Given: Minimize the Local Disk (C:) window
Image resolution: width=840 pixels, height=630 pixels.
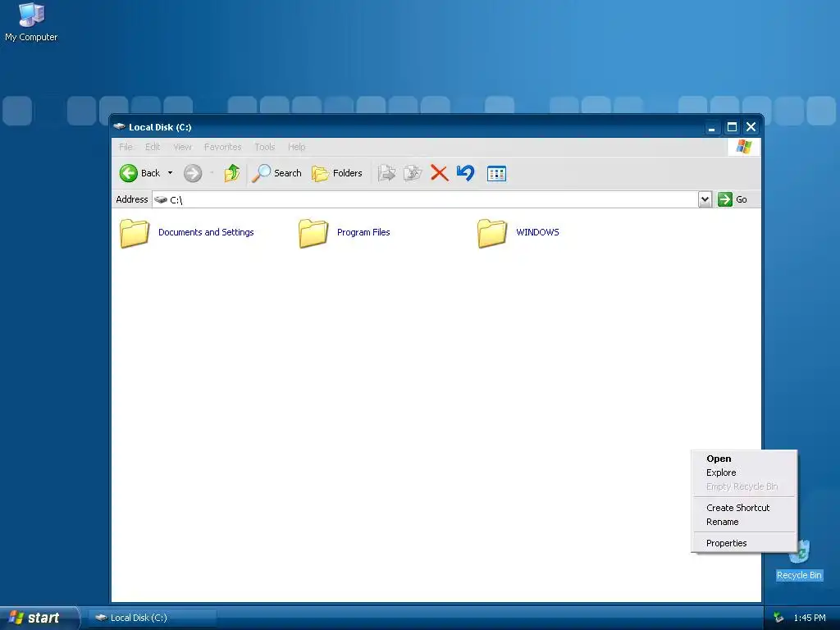Looking at the screenshot, I should click(x=711, y=127).
